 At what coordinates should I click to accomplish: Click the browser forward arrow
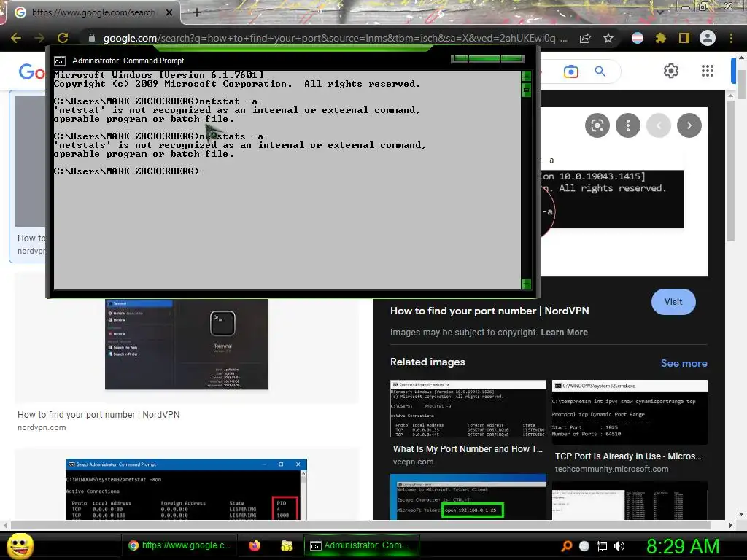39,38
